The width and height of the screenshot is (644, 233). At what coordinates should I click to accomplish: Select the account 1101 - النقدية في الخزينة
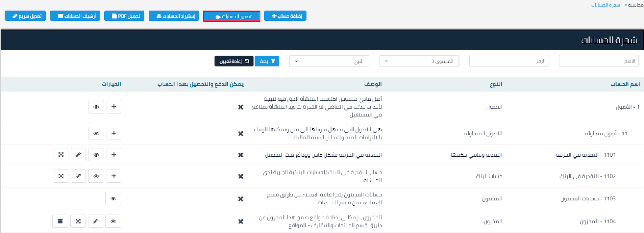(x=586, y=155)
